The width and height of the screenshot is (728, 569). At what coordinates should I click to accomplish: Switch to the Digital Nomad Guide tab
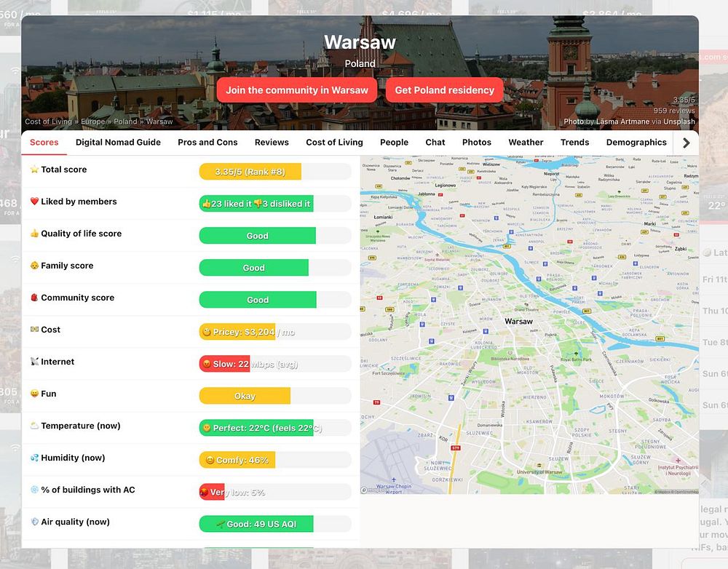coord(118,143)
